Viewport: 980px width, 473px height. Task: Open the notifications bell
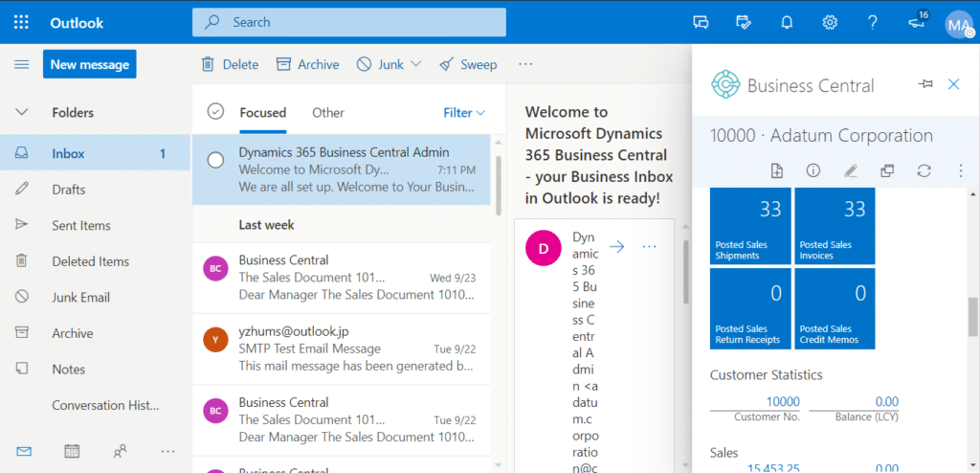point(788,22)
